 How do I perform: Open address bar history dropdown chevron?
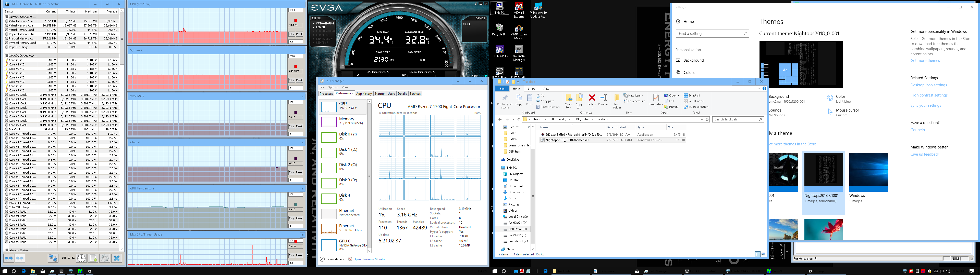point(702,119)
